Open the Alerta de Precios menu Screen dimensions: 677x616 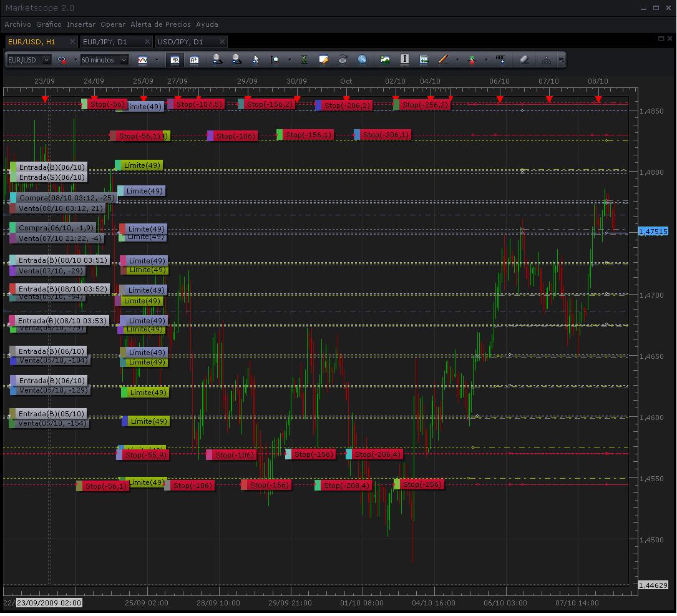pyautogui.click(x=160, y=24)
